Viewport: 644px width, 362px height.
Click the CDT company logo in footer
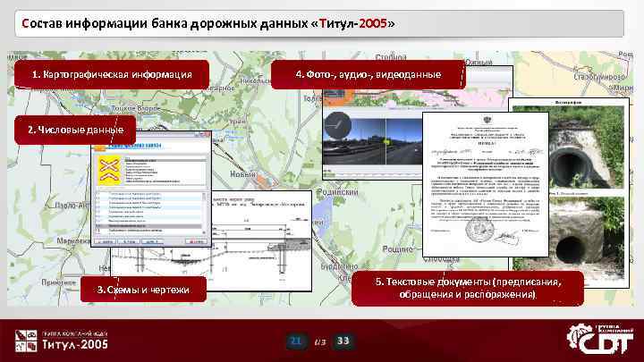click(x=600, y=339)
